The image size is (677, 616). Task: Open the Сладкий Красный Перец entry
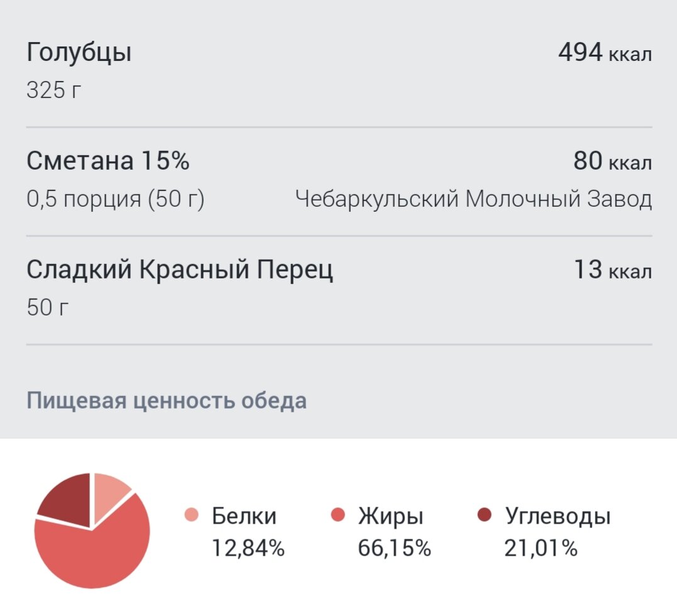point(338,290)
